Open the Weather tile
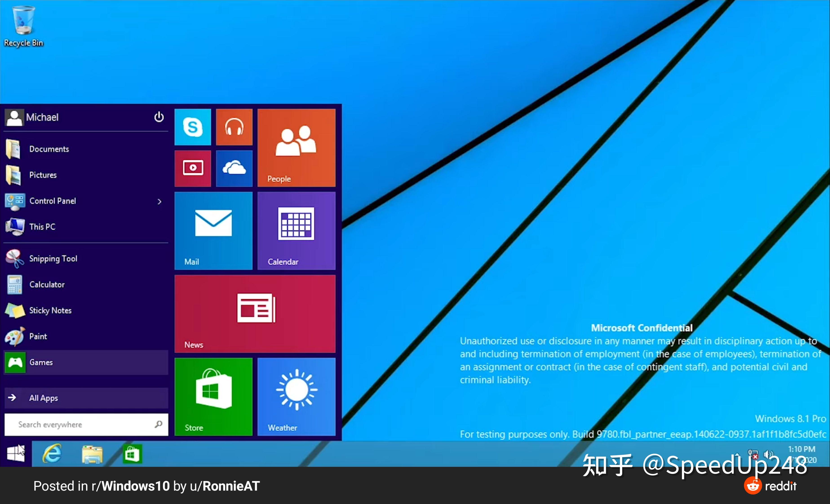830x504 pixels. point(297,397)
